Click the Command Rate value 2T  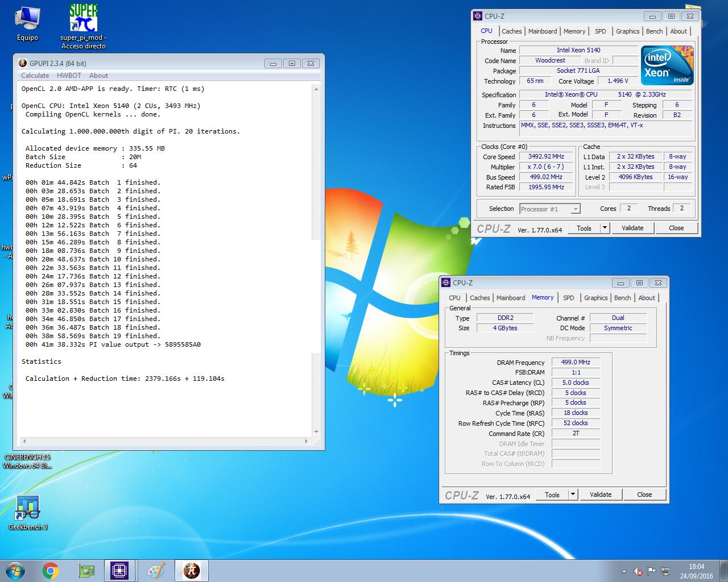coord(576,433)
